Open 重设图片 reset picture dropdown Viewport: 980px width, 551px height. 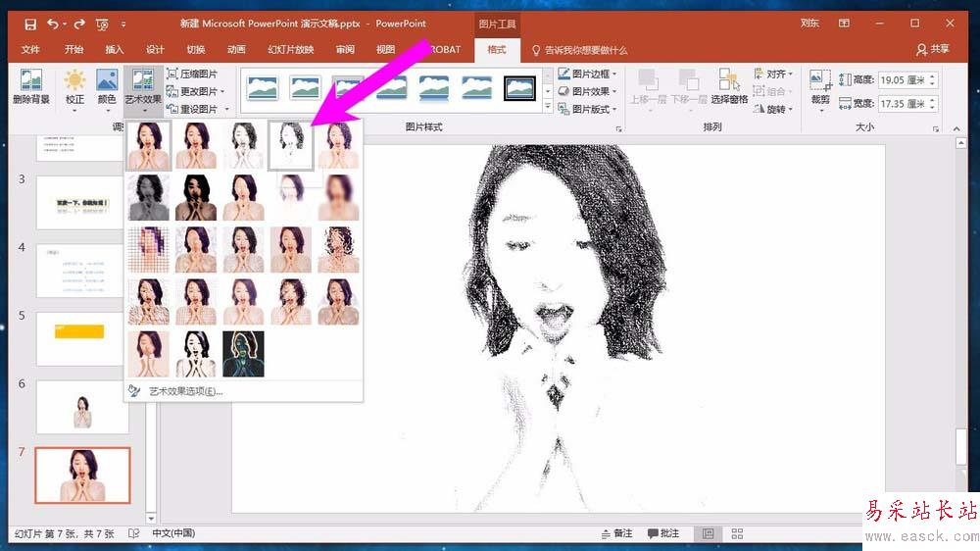197,109
